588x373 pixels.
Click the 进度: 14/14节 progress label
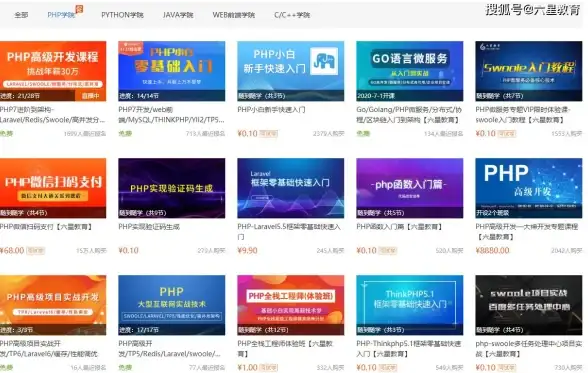tap(139, 96)
